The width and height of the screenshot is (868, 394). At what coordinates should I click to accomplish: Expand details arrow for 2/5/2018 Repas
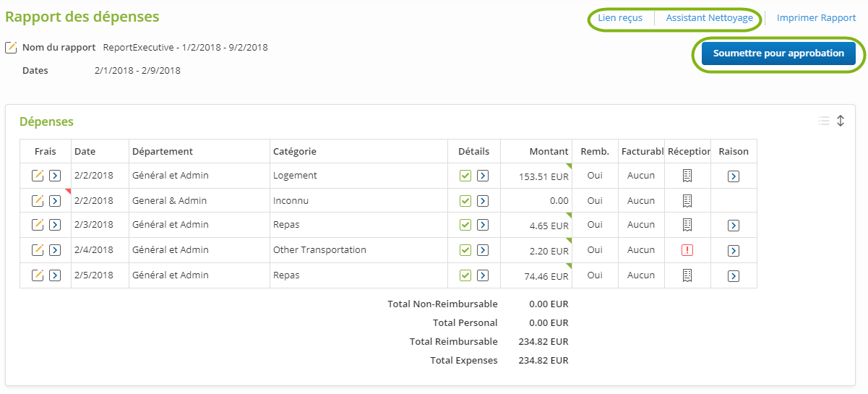point(483,275)
